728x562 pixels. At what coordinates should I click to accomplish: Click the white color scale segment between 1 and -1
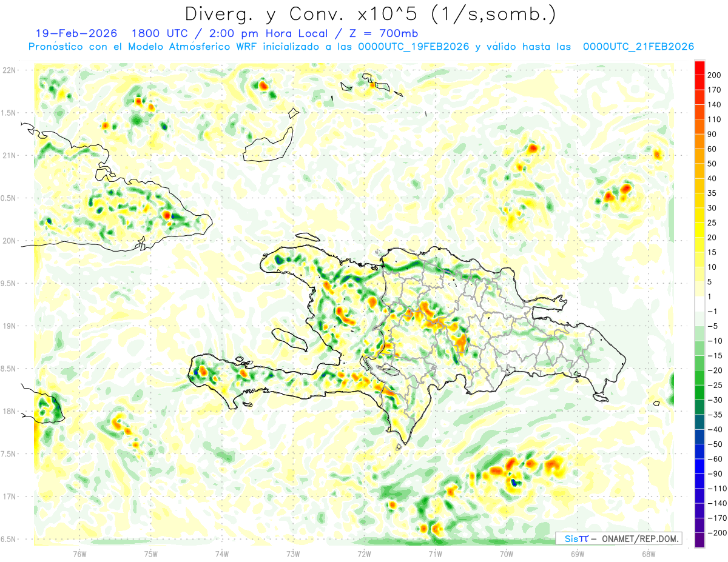click(699, 304)
